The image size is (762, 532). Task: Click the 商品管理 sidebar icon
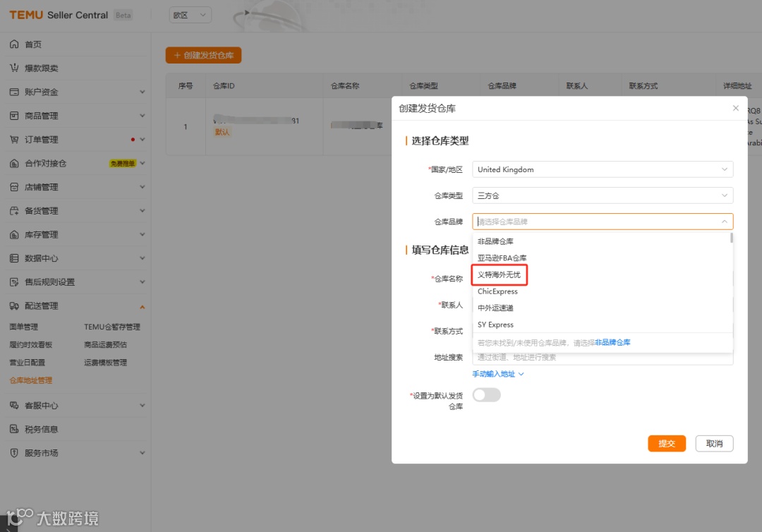[14, 116]
